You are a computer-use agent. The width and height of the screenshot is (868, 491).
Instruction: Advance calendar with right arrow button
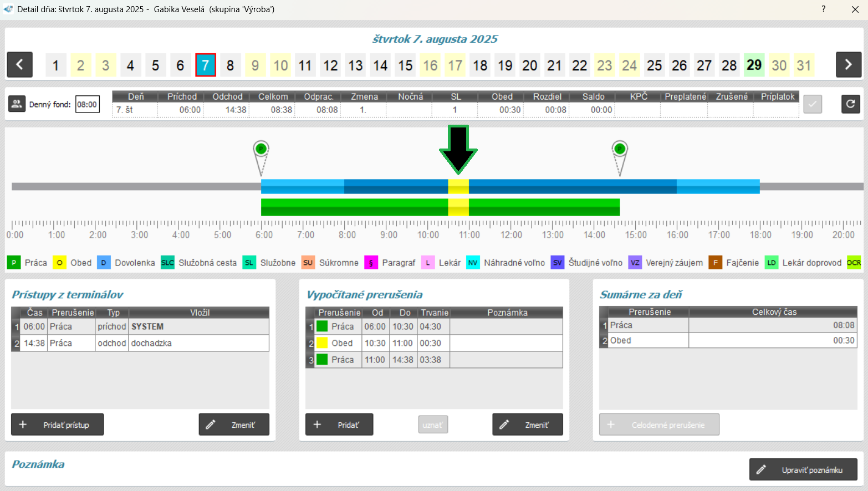point(848,65)
